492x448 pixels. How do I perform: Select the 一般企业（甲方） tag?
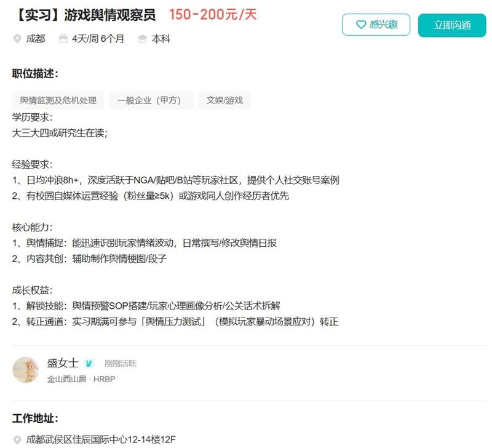click(x=151, y=100)
